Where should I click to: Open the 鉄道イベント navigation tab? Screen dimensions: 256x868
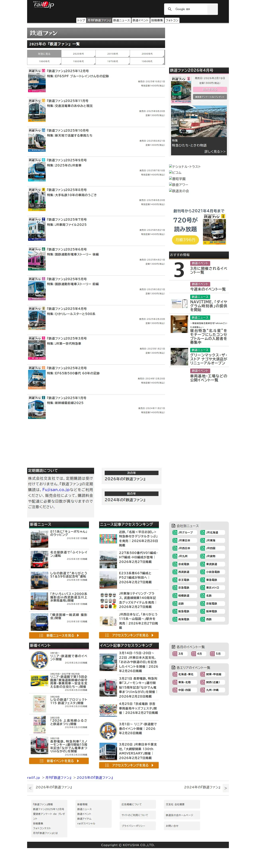(140, 20)
